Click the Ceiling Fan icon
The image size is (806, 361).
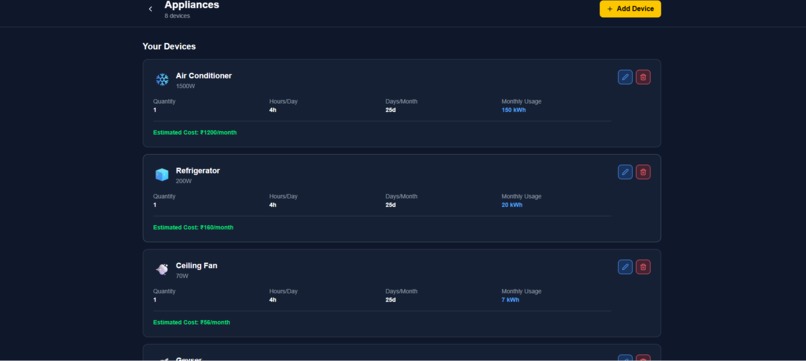click(162, 269)
